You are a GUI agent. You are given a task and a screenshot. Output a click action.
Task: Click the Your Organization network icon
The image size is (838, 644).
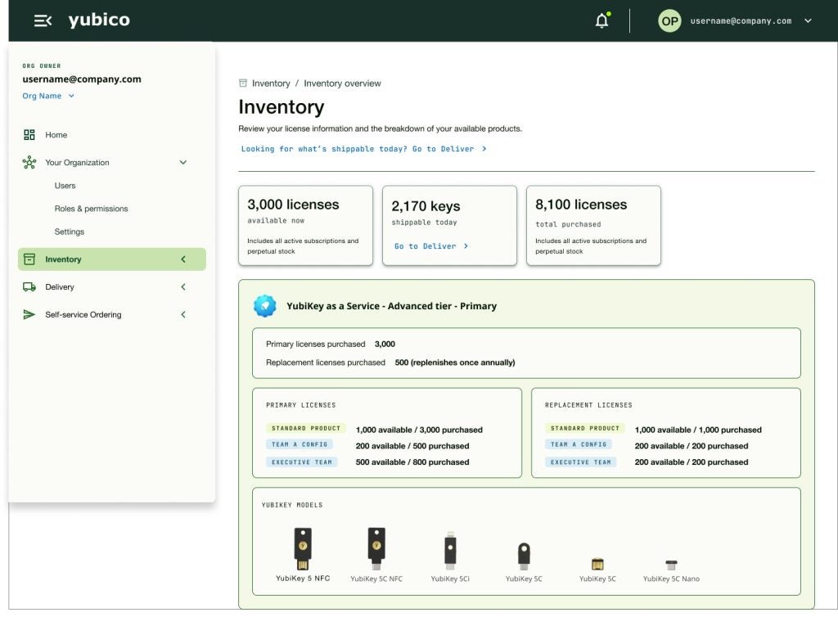[29, 163]
